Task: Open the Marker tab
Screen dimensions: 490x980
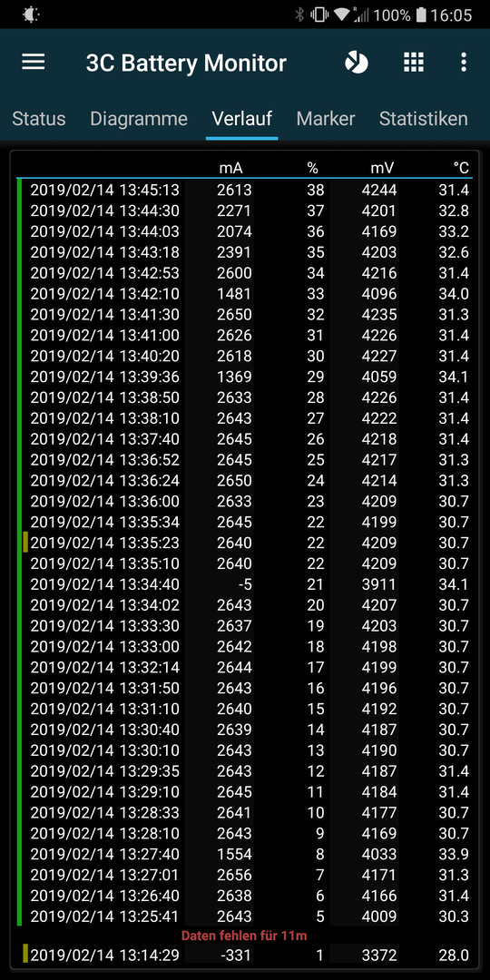Action: point(326,119)
